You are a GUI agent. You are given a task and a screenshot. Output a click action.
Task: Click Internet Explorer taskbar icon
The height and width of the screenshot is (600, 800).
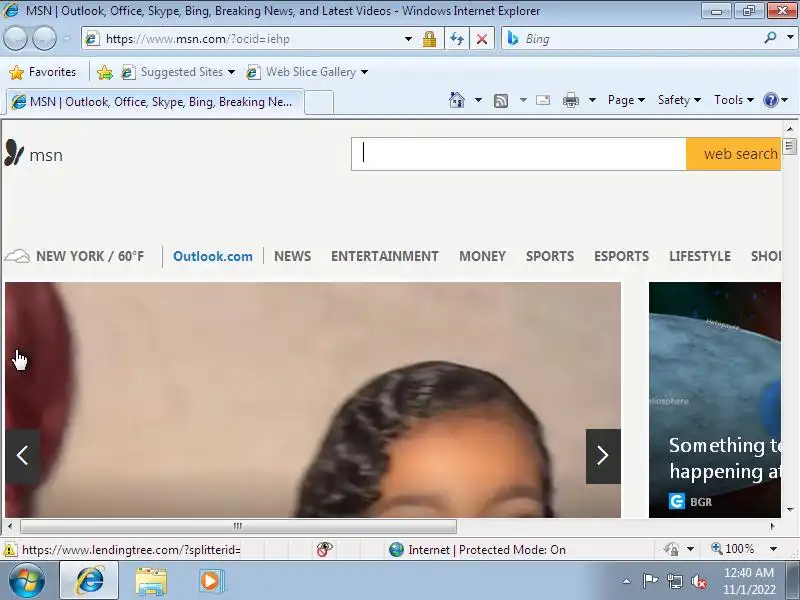(90, 581)
